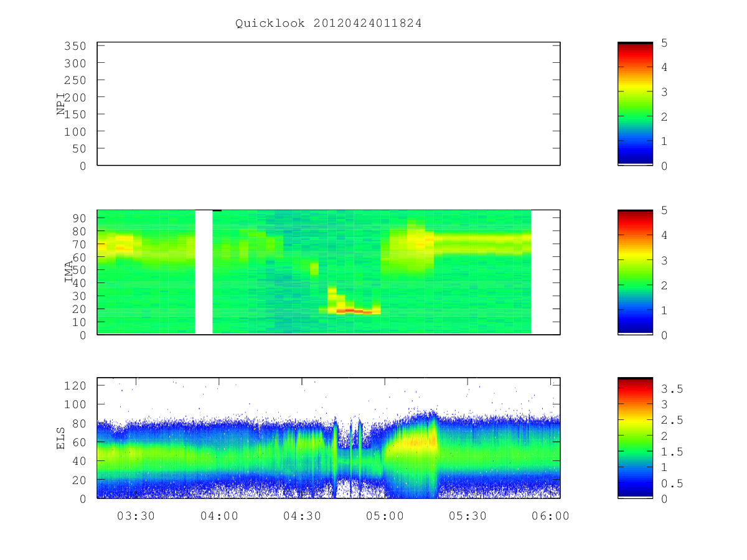Click the 30 tick on IMA axis
Viewport: 747px width, 560px height.
[x=79, y=296]
